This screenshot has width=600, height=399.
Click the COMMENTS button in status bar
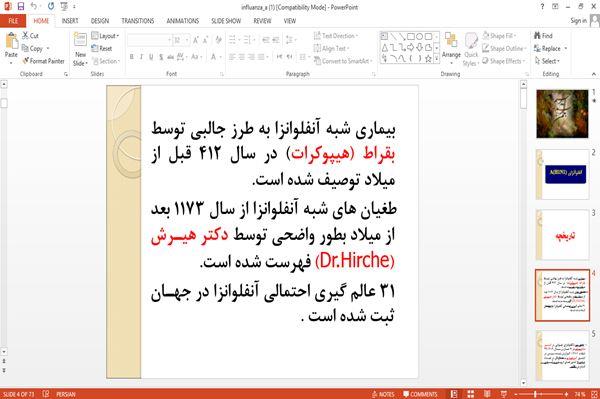tap(420, 394)
